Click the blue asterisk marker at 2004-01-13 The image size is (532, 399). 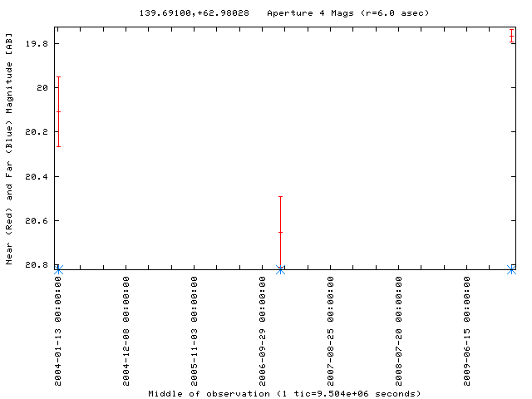click(x=59, y=270)
